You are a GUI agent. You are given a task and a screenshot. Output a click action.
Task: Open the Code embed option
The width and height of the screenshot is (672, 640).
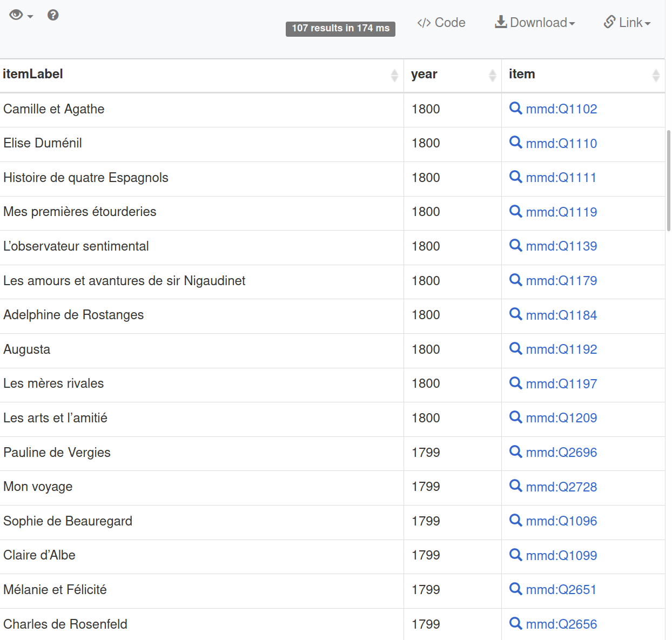point(441,23)
